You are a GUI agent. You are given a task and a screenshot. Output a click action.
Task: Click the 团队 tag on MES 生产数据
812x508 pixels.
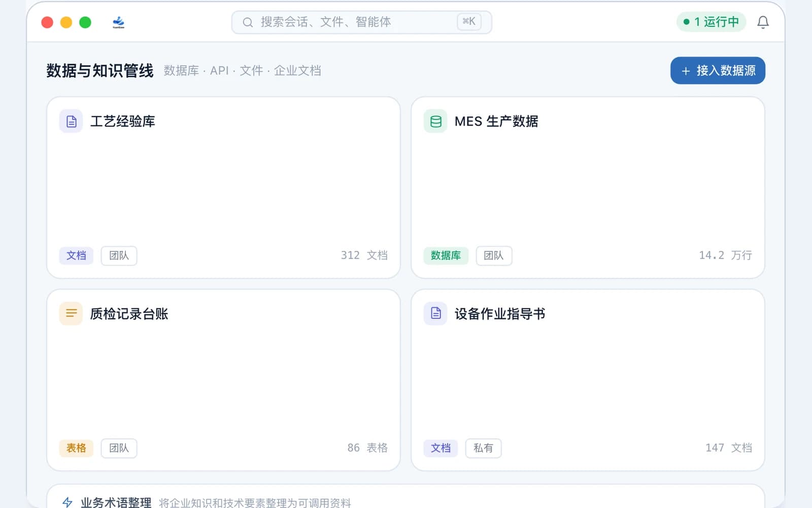point(494,256)
